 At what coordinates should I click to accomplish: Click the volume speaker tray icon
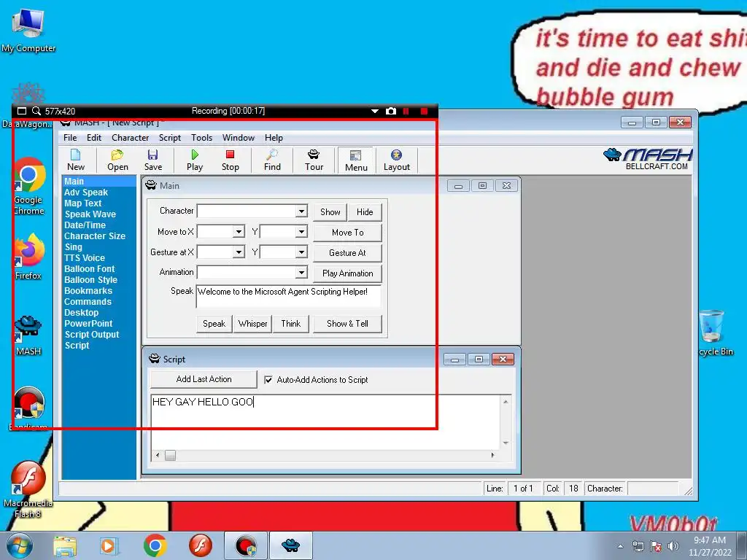pos(673,546)
